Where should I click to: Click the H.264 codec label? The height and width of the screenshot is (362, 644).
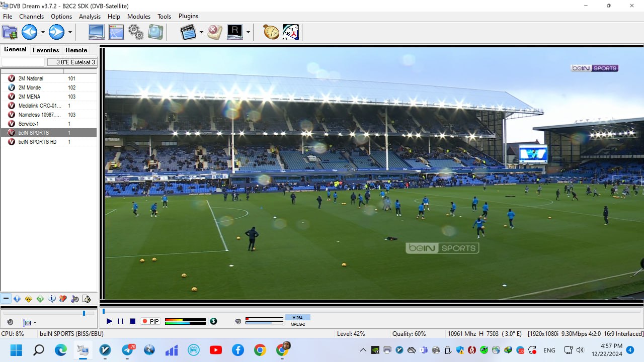(x=297, y=317)
